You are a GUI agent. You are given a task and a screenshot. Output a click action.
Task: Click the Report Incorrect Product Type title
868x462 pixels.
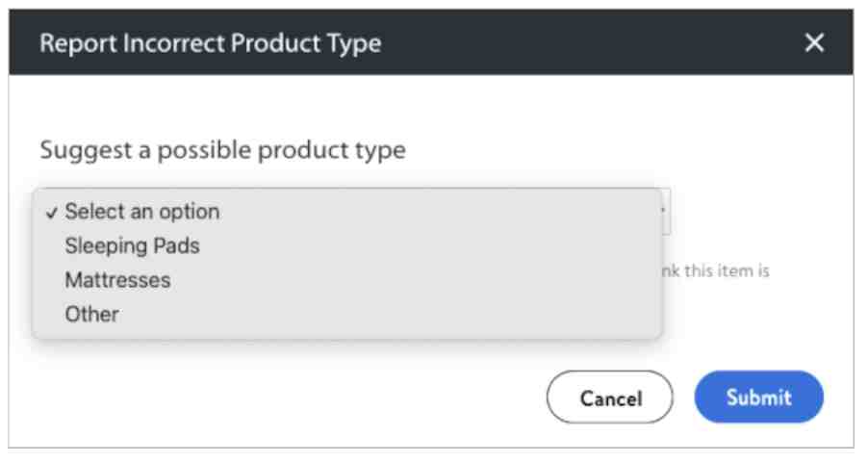(210, 43)
